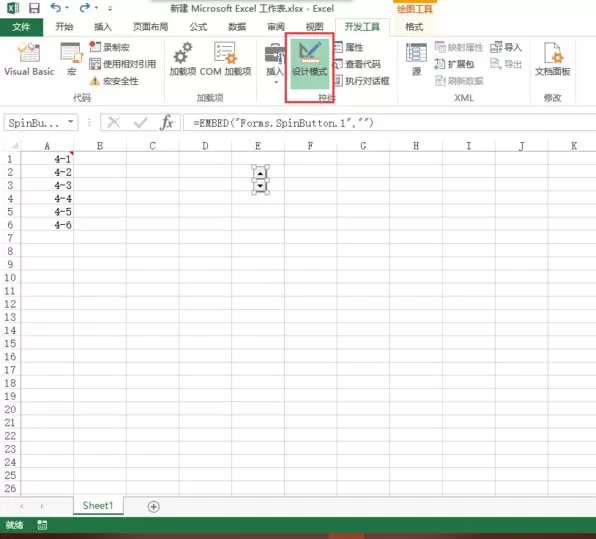The height and width of the screenshot is (539, 596).
Task: Select cell with 4-3
Action: [x=47, y=185]
